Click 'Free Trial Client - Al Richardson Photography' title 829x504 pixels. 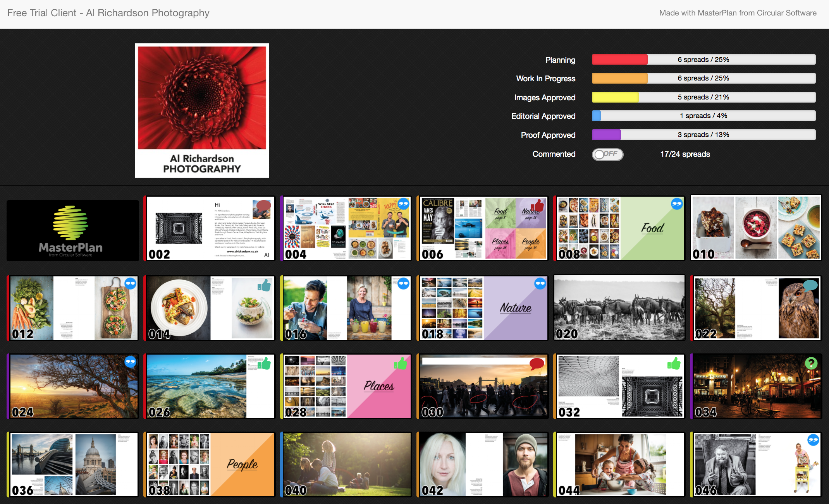click(108, 13)
